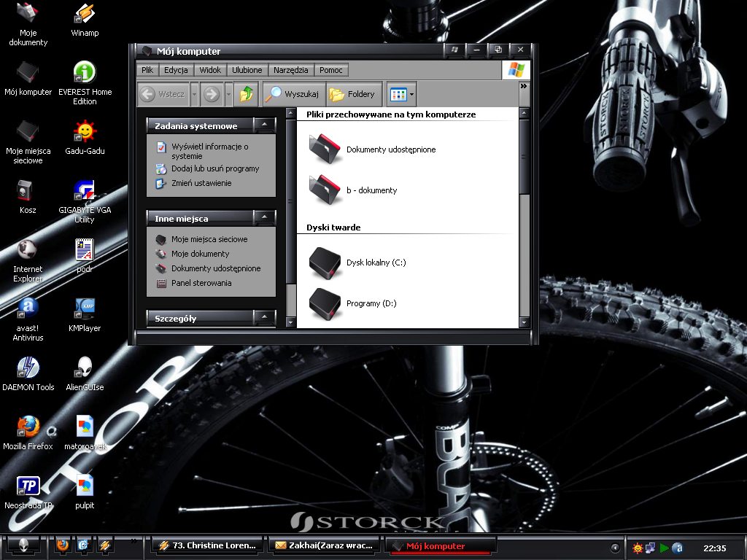The image size is (747, 560).
Task: Toggle the Foldery pane button
Action: pos(353,94)
